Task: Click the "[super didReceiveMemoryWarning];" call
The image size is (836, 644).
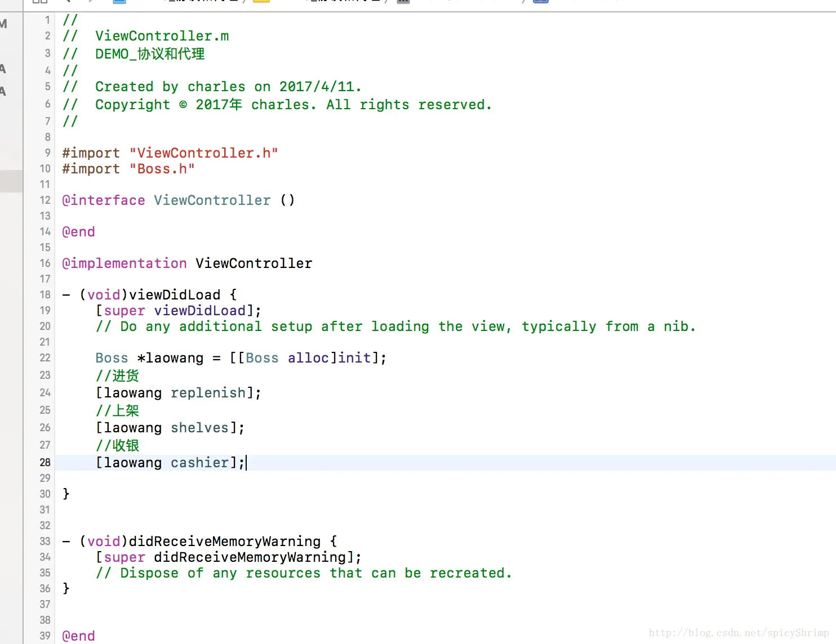Action: (229, 557)
